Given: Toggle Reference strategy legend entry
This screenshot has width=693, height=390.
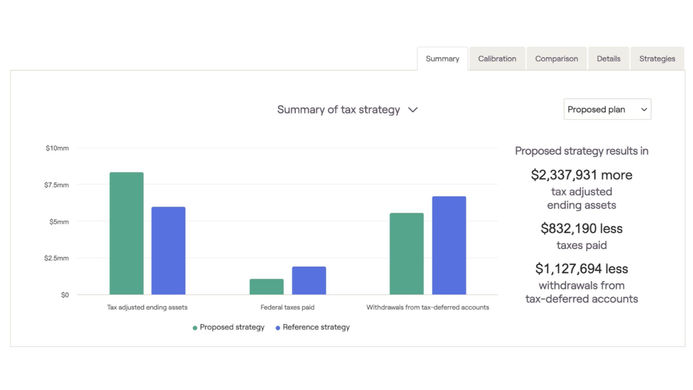Looking at the screenshot, I should (x=312, y=327).
